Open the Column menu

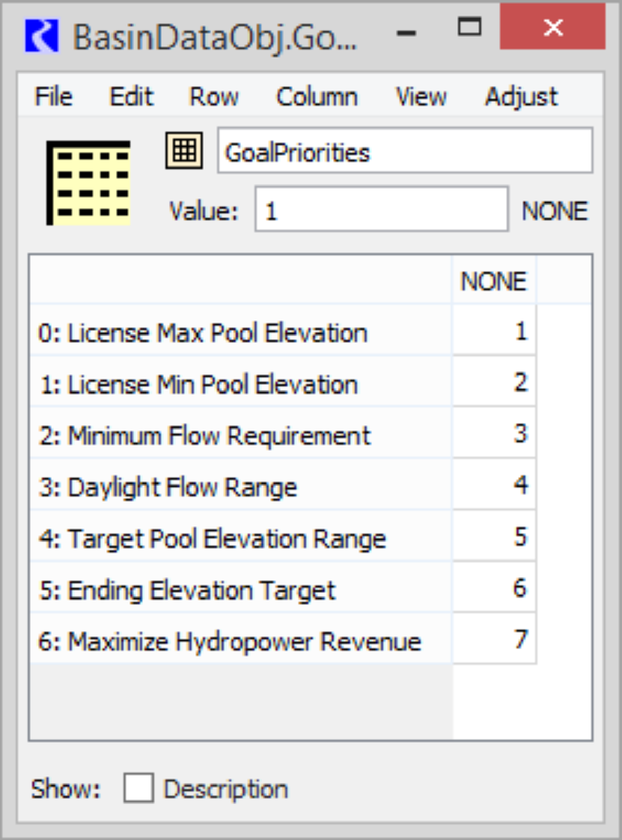tap(317, 97)
